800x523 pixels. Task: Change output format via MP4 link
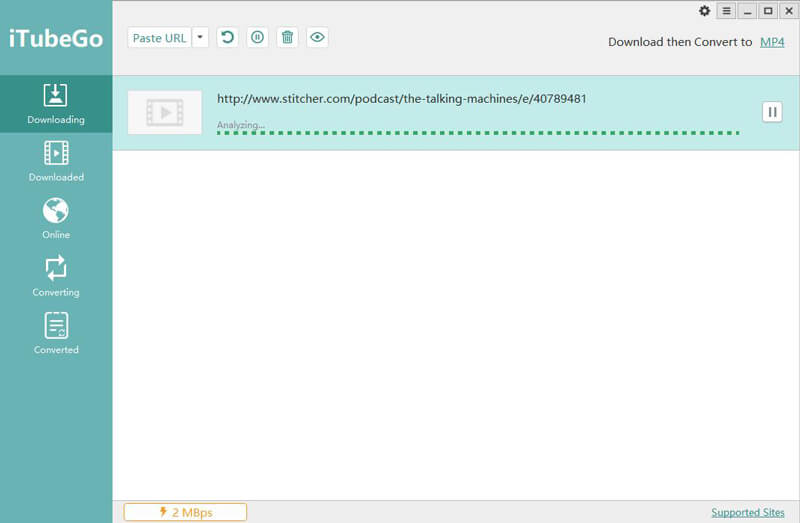click(772, 42)
